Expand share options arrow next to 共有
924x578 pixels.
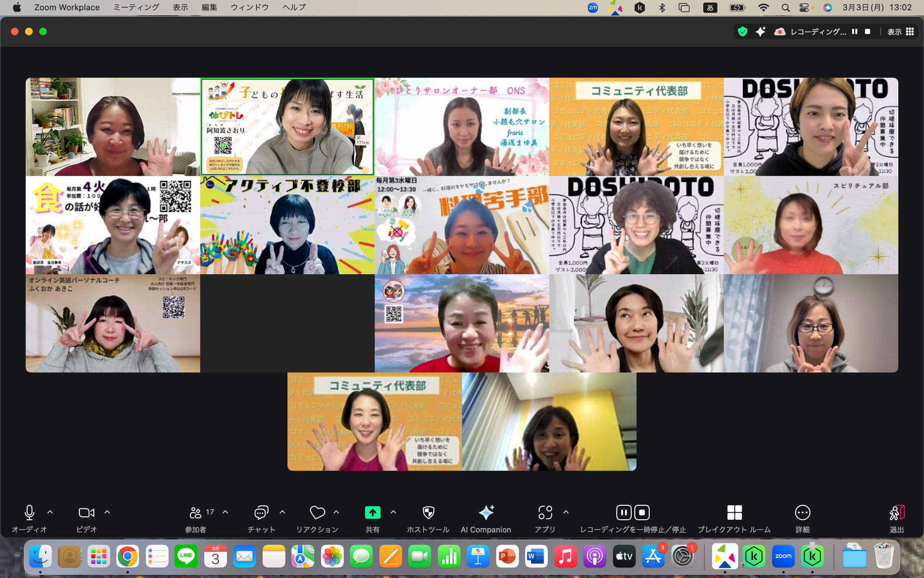[x=393, y=512]
